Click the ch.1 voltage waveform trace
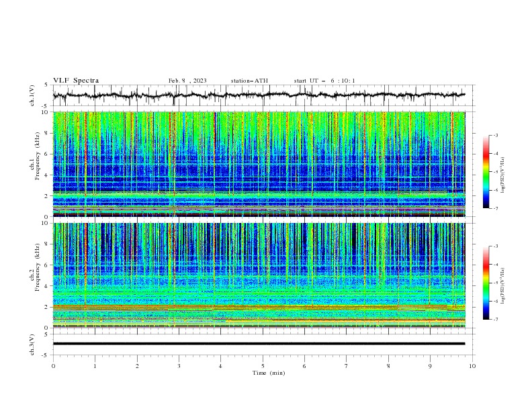 (x=259, y=95)
